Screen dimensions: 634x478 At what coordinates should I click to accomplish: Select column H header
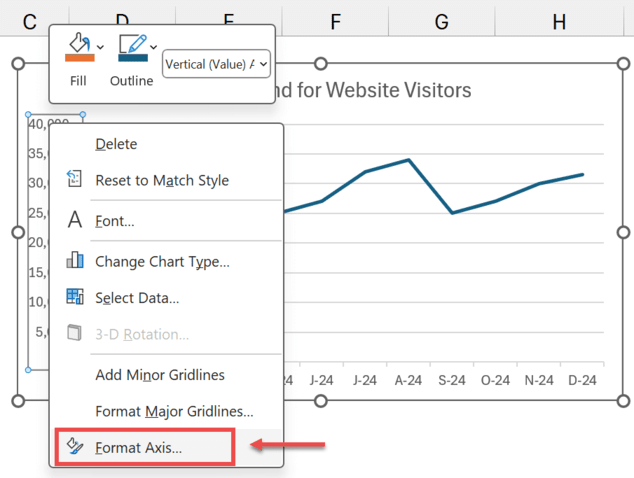click(558, 21)
